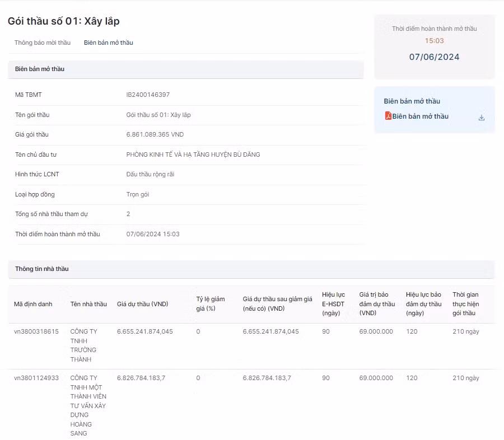This screenshot has height=440, width=504.
Task: Switch to the Thông báo mời thầu tab
Action: [x=43, y=43]
